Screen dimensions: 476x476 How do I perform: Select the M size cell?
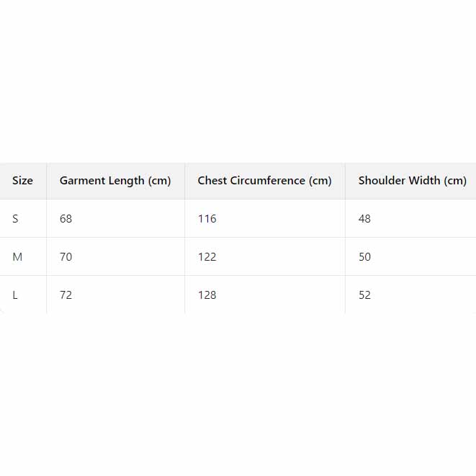[x=17, y=257]
